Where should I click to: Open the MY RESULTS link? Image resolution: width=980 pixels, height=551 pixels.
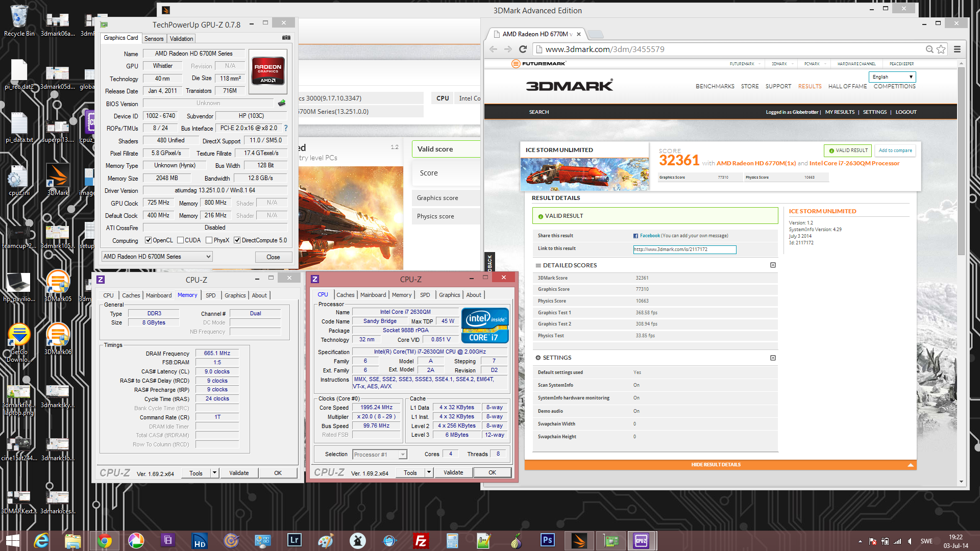click(x=840, y=112)
